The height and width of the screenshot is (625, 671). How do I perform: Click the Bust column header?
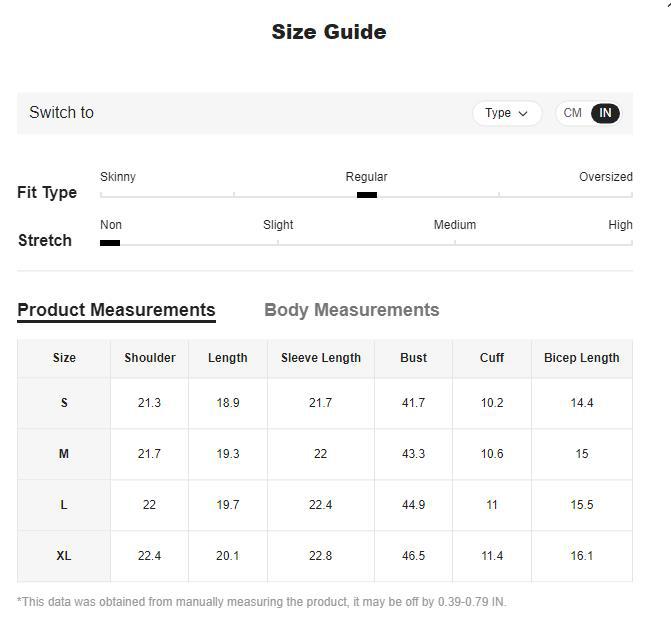[413, 358]
